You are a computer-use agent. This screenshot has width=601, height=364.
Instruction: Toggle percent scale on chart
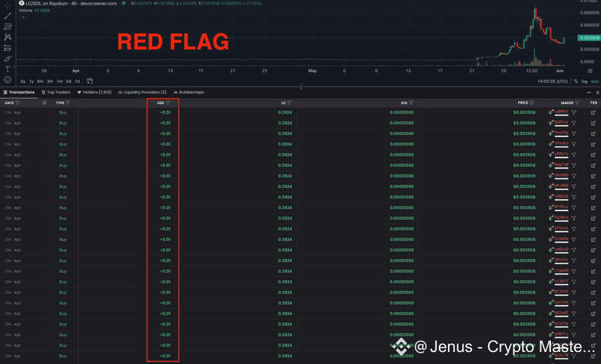point(576,81)
